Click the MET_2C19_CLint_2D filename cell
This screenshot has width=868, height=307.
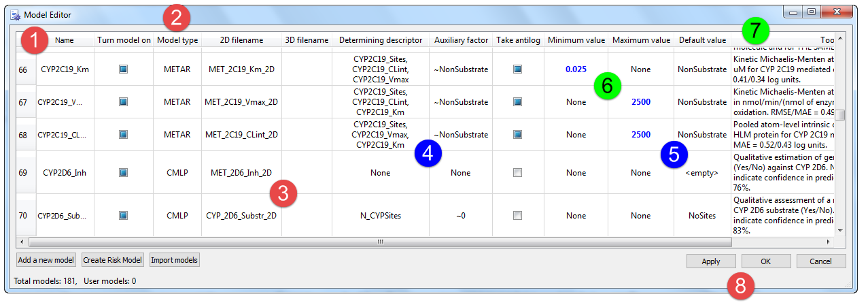point(241,135)
